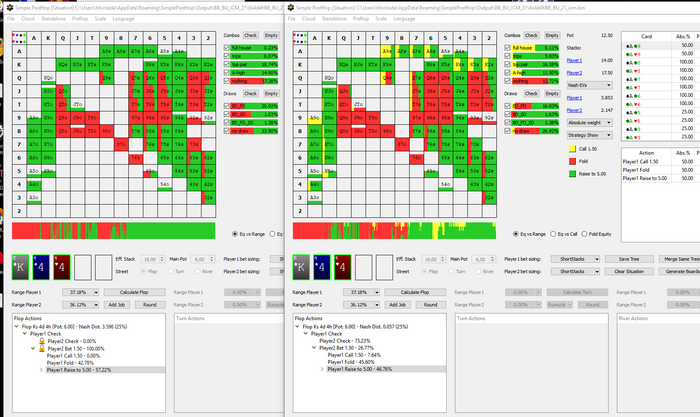Select Eq vs Call radio button

point(553,234)
